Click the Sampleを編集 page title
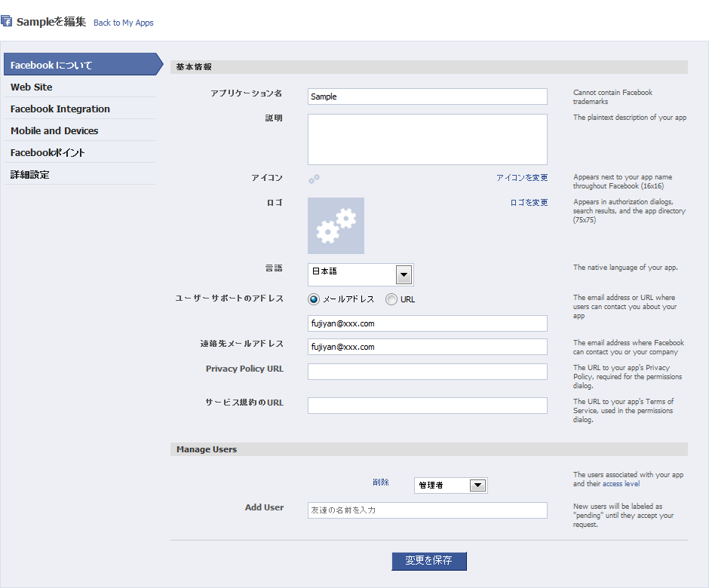This screenshot has height=588, width=709. coord(51,22)
